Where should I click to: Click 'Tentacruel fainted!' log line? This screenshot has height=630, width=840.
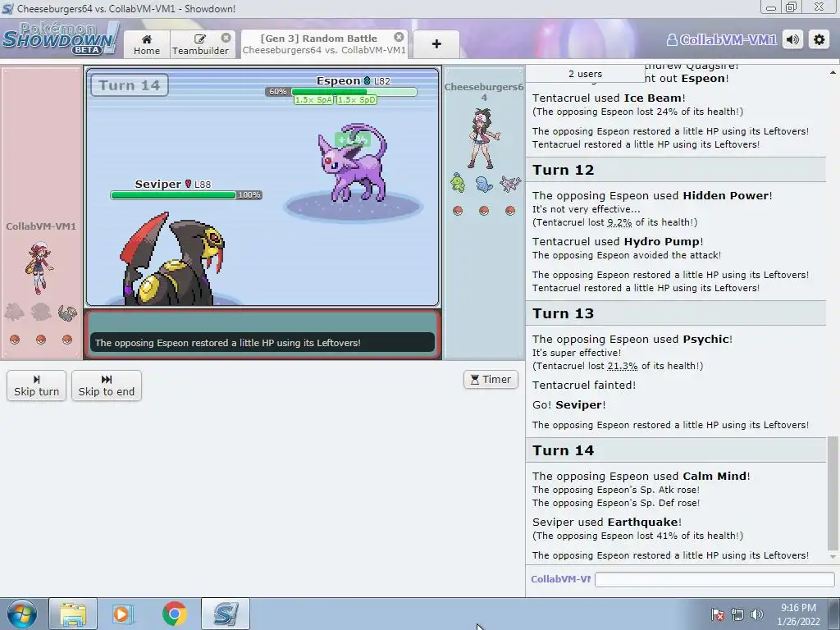[x=584, y=386]
